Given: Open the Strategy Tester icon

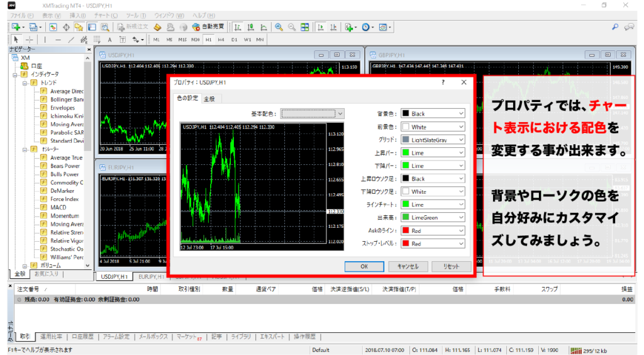Looking at the screenshot, I should (105, 27).
